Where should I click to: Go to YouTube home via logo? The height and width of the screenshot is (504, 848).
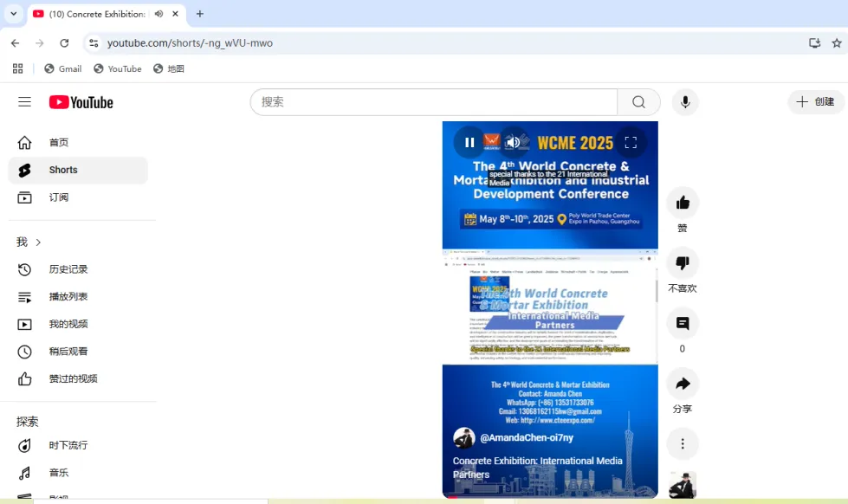tap(81, 102)
